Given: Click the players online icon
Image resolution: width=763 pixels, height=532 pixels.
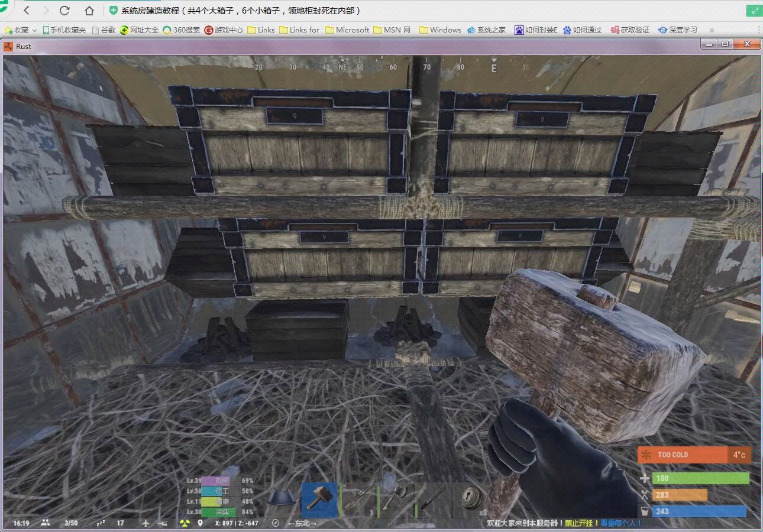Looking at the screenshot, I should point(46,523).
